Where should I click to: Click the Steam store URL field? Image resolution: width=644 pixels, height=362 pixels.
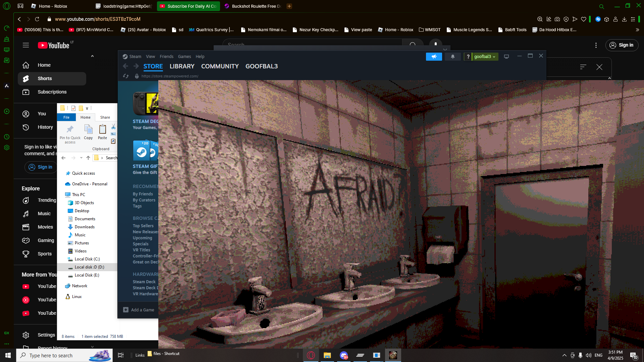170,76
